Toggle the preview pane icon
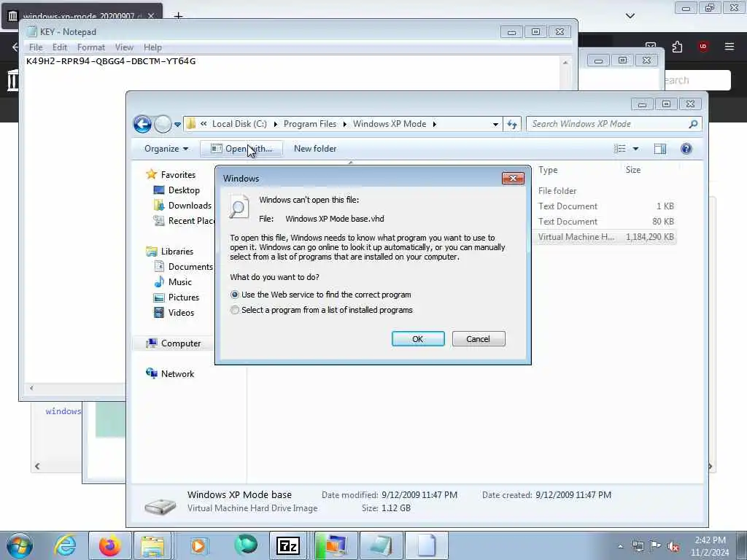This screenshot has width=747, height=560. click(659, 149)
